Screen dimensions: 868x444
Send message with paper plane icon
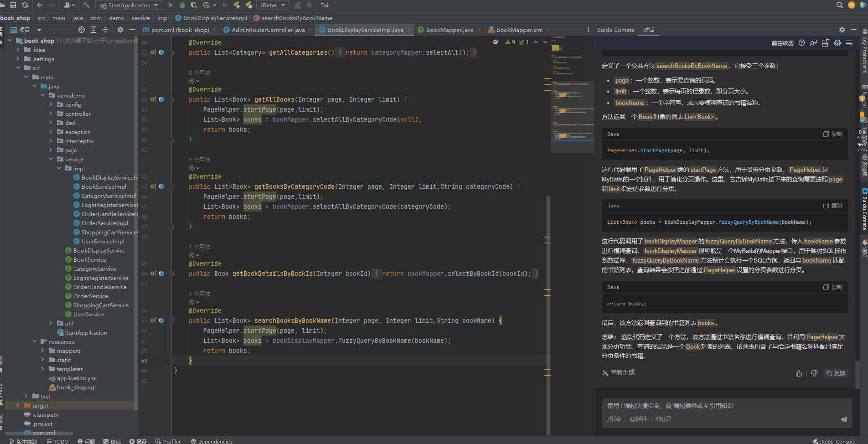click(x=844, y=419)
